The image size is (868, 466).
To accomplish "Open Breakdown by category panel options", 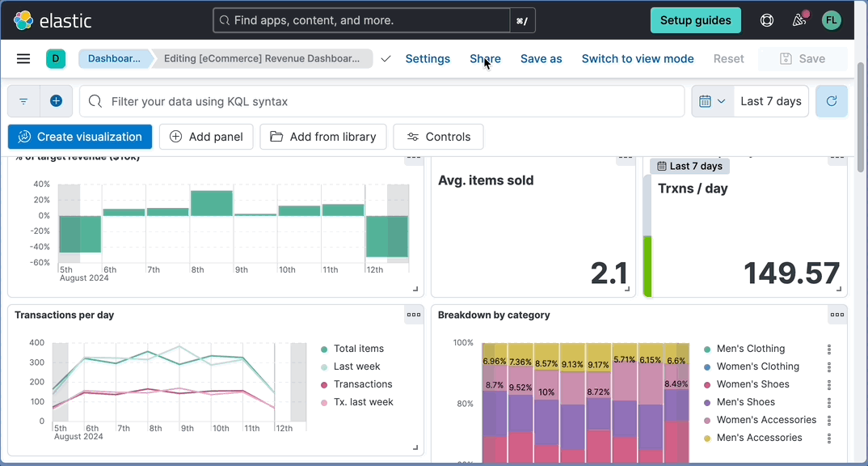I will coord(837,315).
